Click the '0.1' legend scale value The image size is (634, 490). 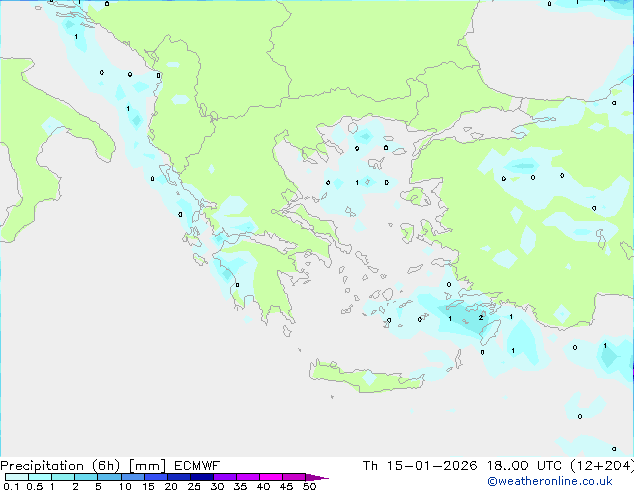(x=11, y=486)
